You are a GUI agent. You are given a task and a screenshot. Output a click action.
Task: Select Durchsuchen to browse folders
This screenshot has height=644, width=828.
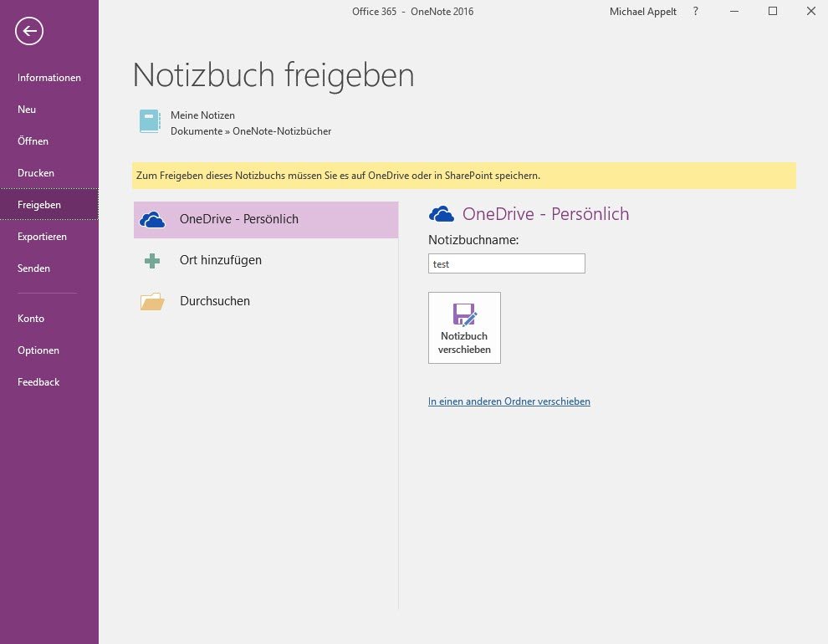(x=266, y=301)
